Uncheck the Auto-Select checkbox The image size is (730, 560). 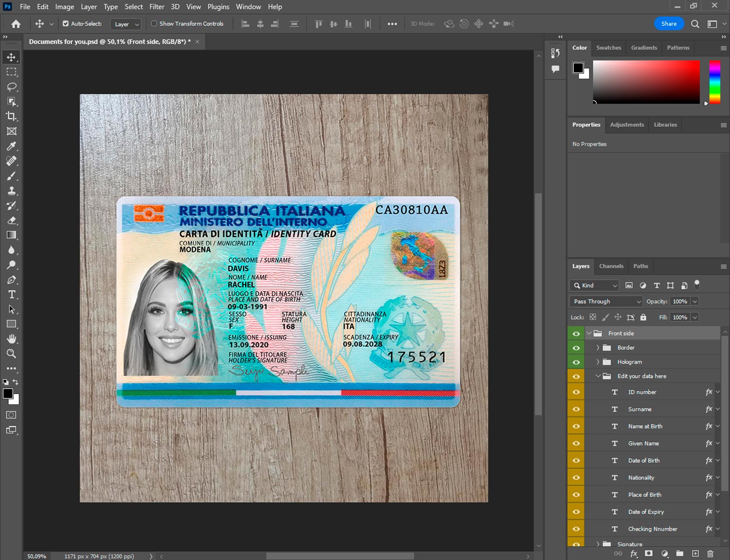coord(66,23)
